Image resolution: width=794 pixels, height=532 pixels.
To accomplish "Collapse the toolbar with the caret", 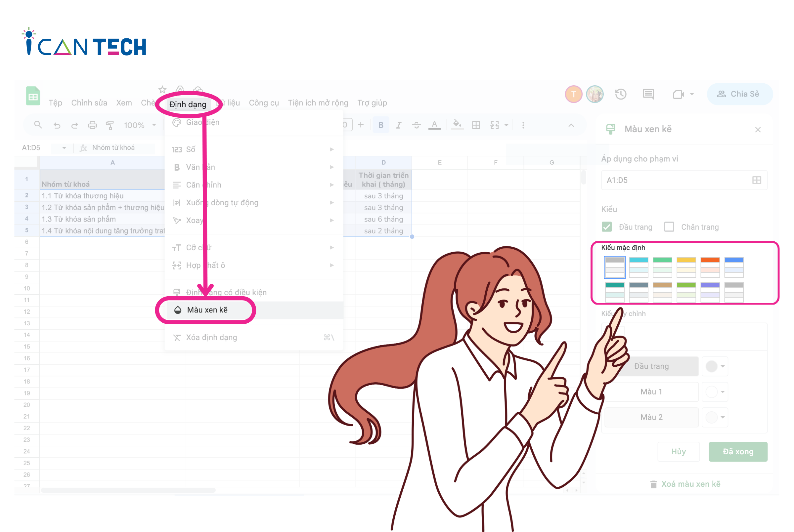I will (x=571, y=125).
